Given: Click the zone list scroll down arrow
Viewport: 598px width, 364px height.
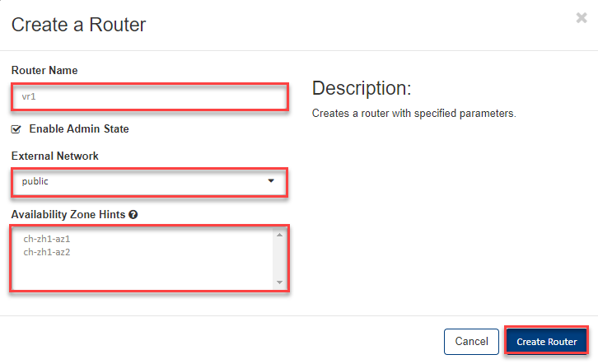Looking at the screenshot, I should coord(279,282).
